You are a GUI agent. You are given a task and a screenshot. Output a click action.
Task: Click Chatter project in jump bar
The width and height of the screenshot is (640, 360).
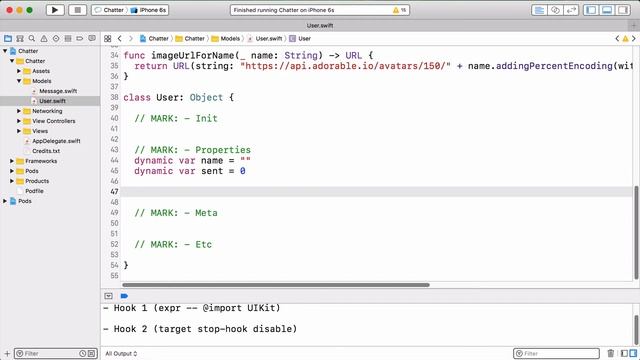154,38
